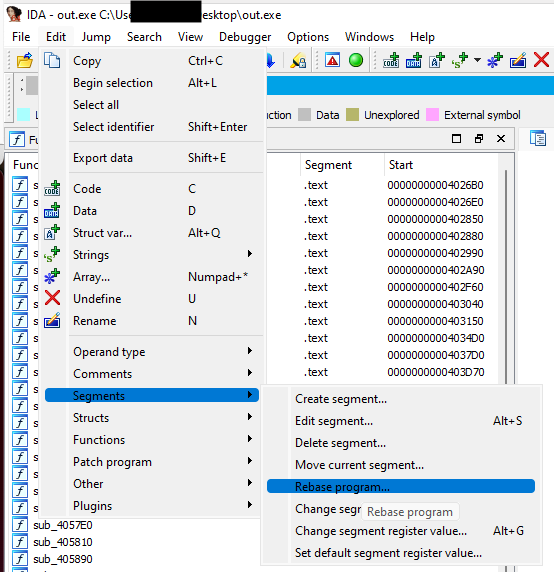Image resolution: width=554 pixels, height=572 pixels.
Task: Click the document list panel icon at right
Action: (538, 139)
